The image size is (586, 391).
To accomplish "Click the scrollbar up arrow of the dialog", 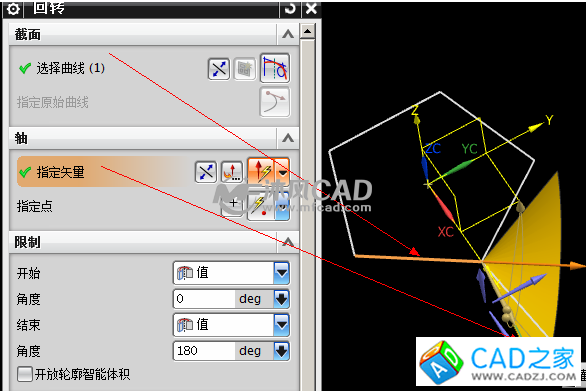I will pos(308,31).
